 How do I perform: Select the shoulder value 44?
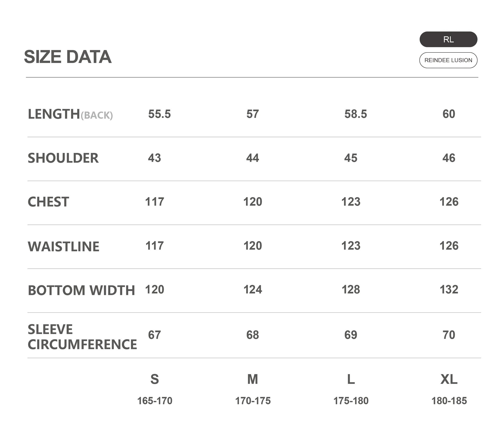point(253,158)
